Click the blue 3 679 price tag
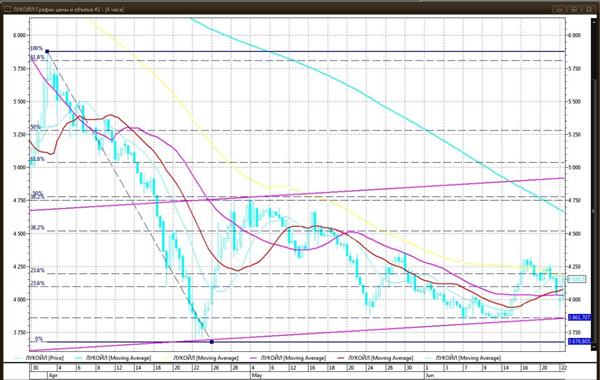 point(580,341)
